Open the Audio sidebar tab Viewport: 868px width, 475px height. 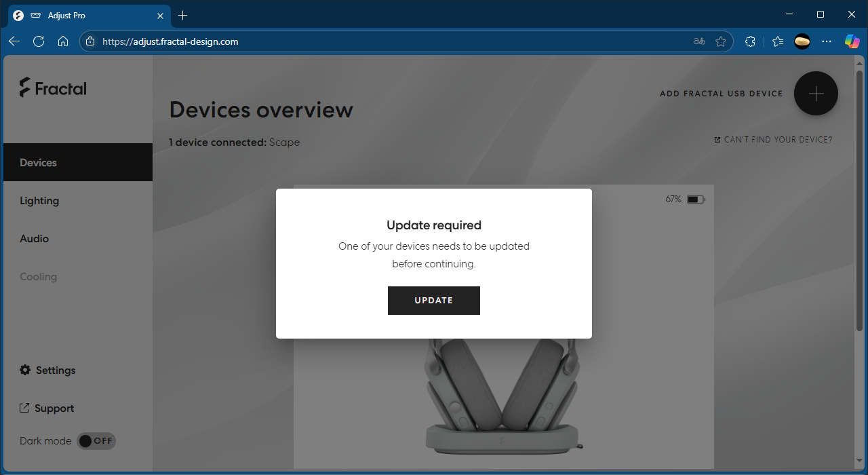tap(78, 238)
